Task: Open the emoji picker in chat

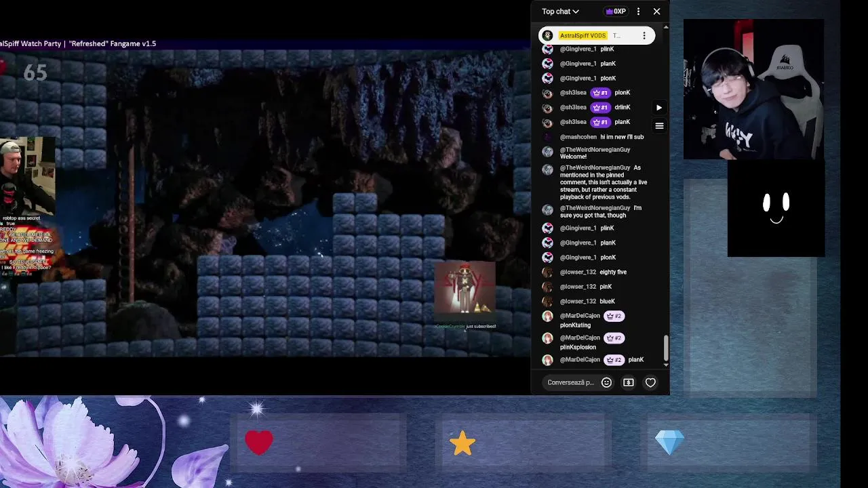Action: [606, 382]
